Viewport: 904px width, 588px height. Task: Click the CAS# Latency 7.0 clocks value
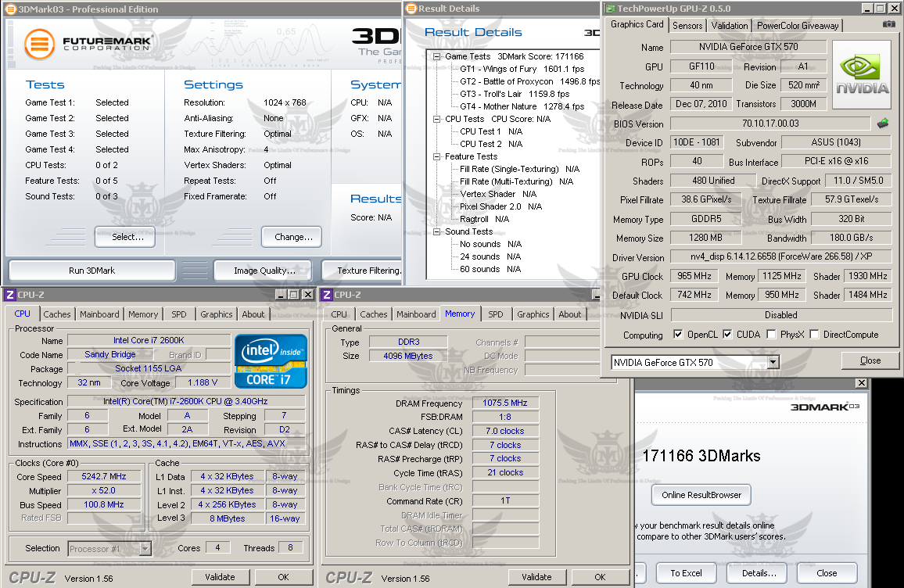505,431
